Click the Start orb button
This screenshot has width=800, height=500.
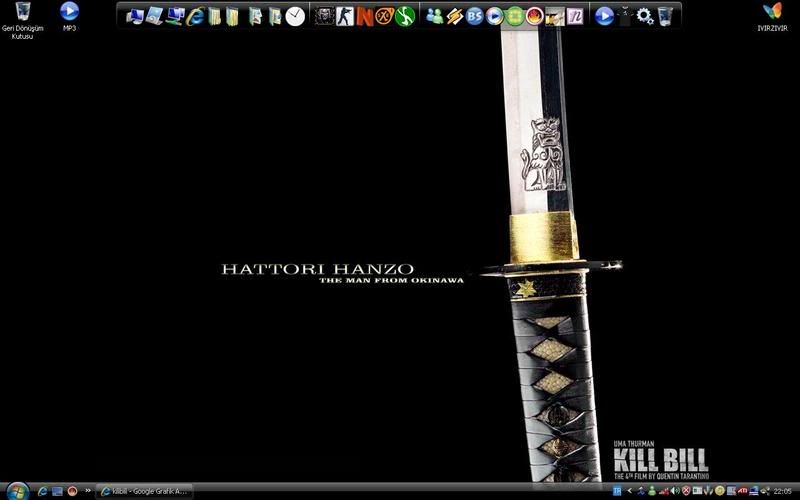click(17, 491)
